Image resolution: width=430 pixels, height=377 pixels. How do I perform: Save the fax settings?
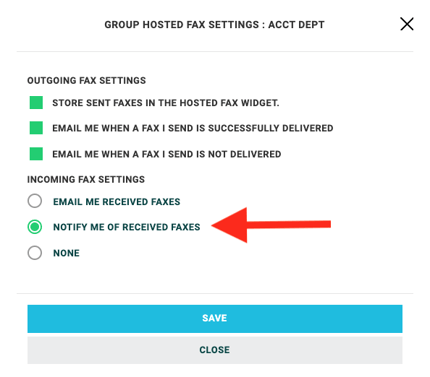215,318
